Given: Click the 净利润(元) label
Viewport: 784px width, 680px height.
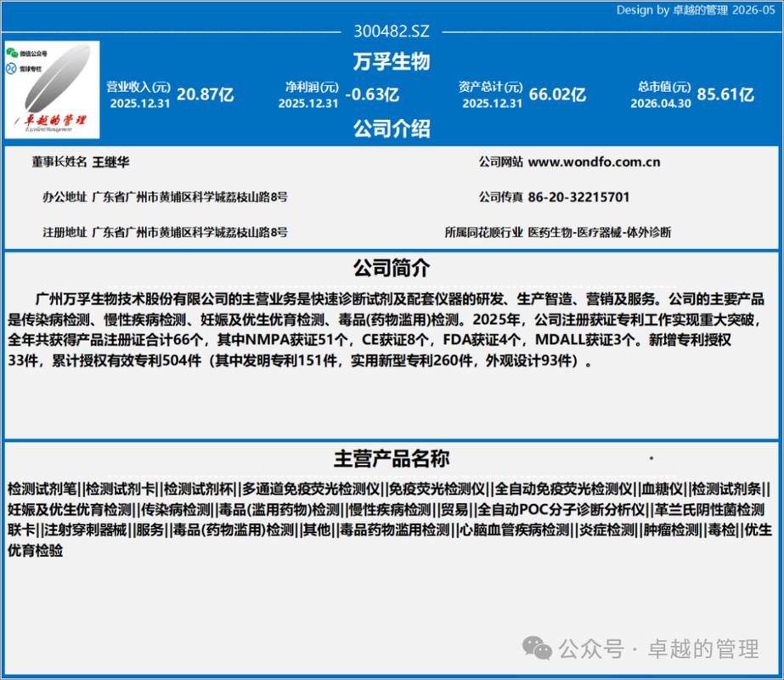Looking at the screenshot, I should click(312, 87).
